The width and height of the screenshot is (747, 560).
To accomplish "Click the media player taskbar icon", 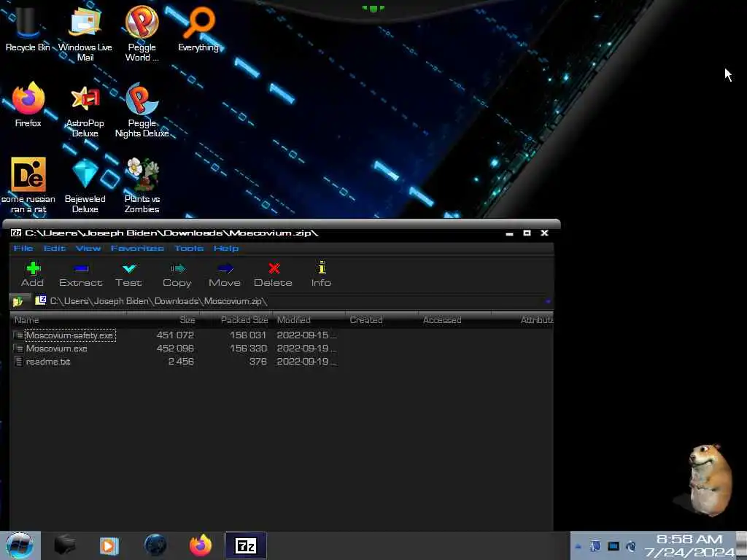I will (109, 545).
